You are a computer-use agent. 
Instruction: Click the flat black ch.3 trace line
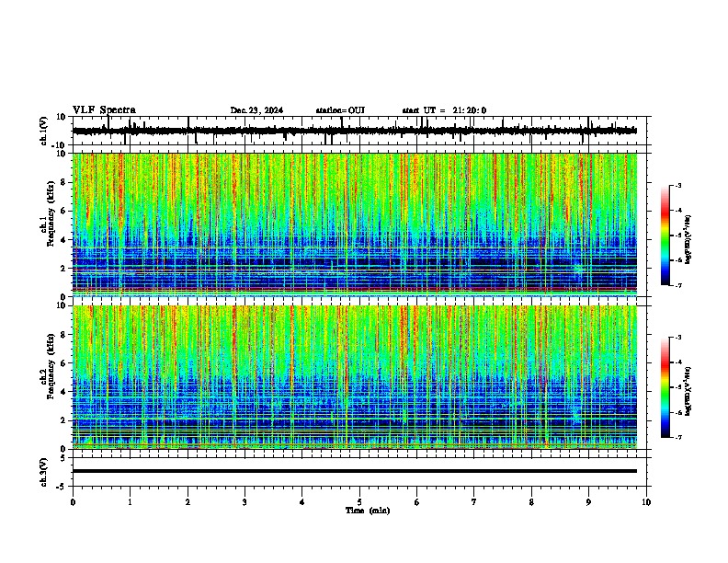pos(354,471)
